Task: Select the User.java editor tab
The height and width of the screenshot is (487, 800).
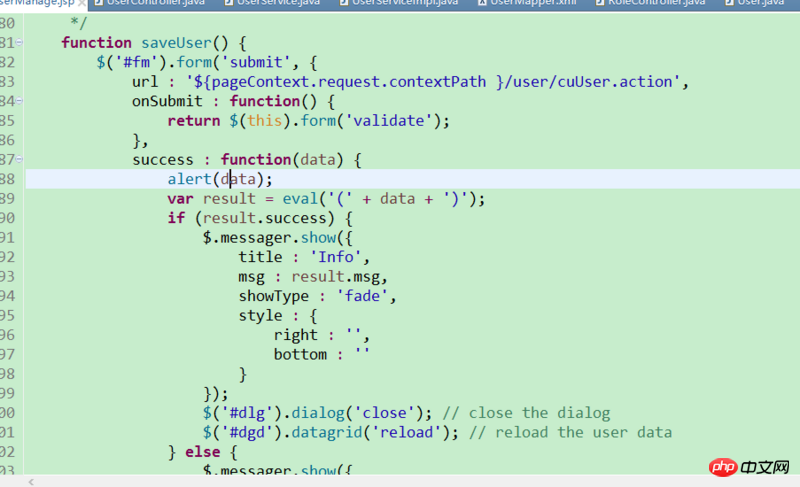Action: [755, 3]
